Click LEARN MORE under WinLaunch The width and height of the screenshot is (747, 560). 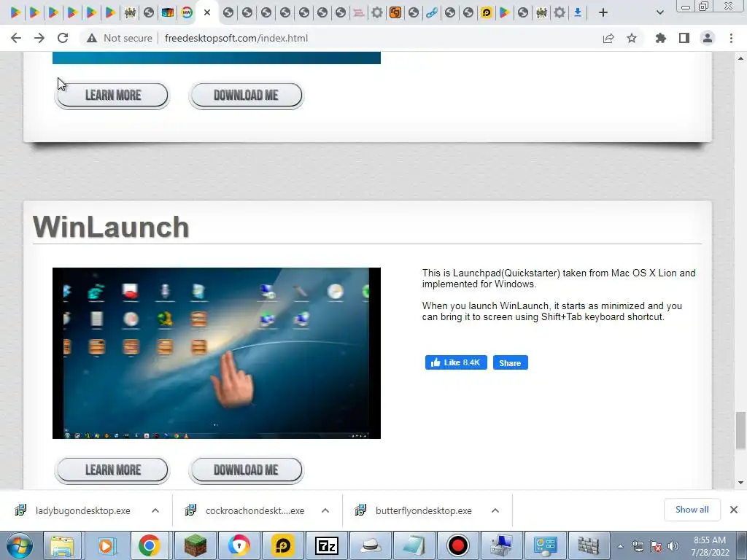pos(113,470)
